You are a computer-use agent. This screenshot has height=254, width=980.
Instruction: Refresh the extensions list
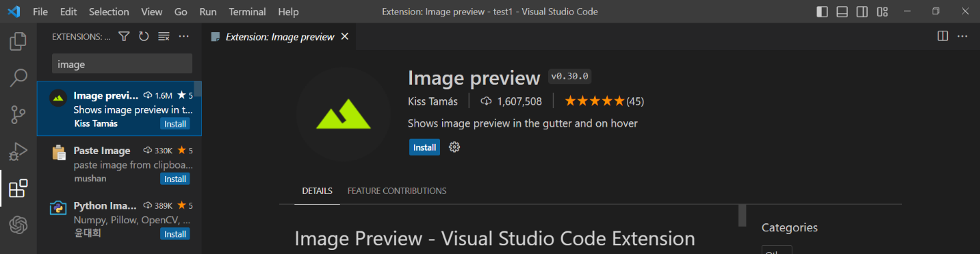(x=144, y=36)
